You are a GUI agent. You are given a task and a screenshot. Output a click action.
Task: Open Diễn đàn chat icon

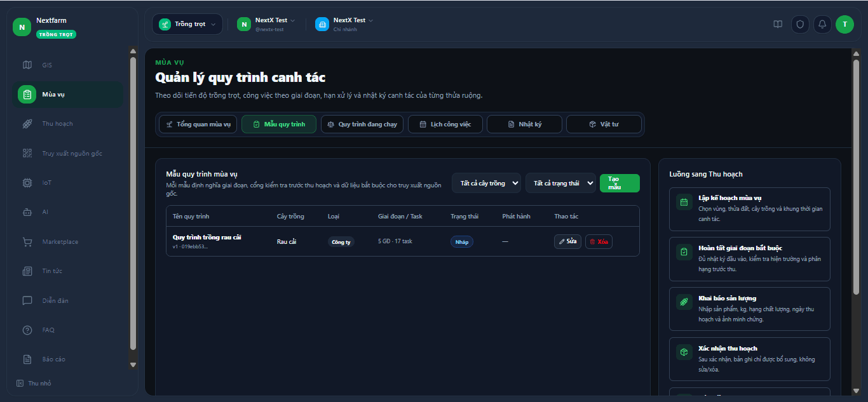point(27,300)
